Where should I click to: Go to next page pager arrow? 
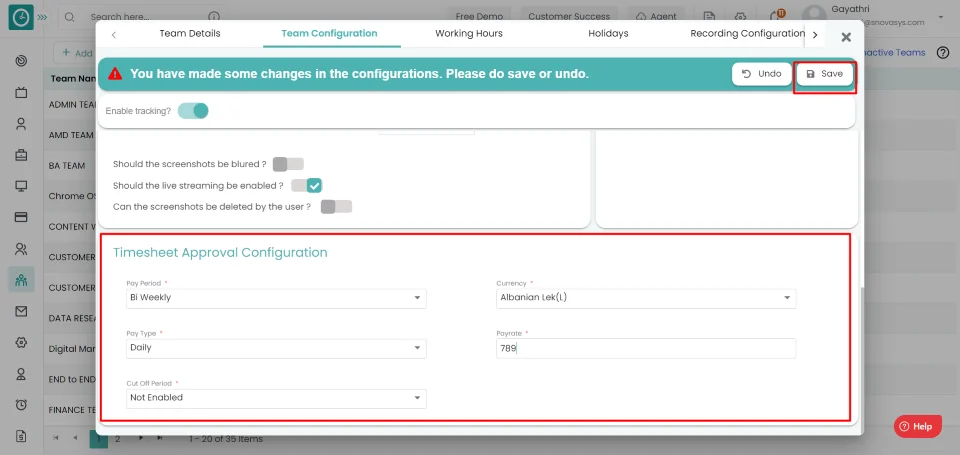[140, 438]
